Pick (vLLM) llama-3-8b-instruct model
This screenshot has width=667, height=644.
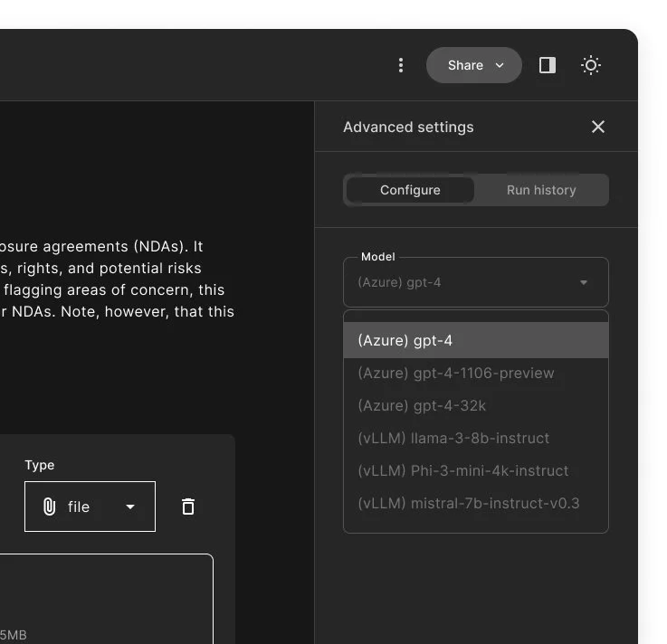coord(475,438)
